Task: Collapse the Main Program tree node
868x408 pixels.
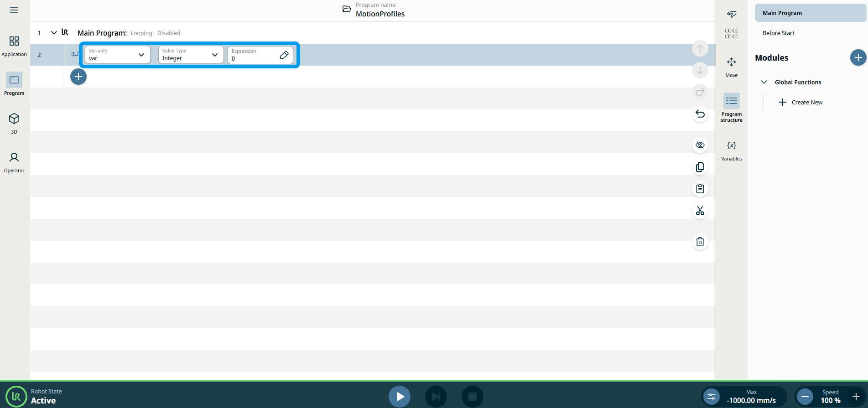Action: (54, 33)
